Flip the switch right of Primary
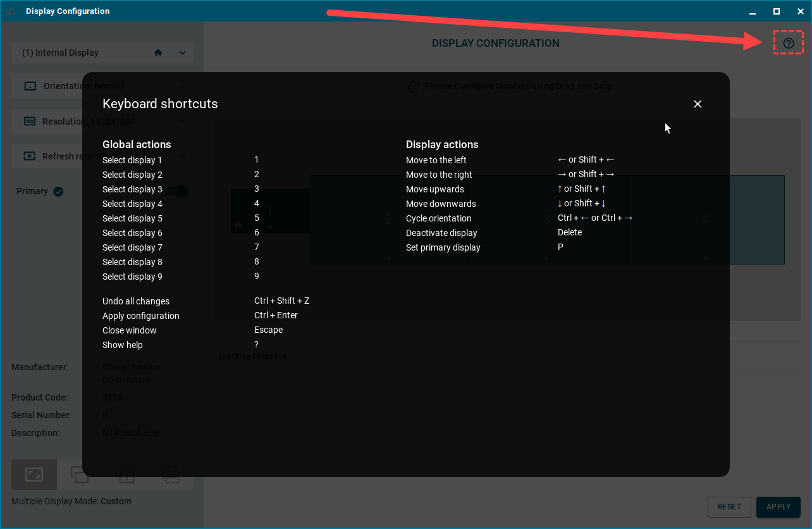Viewport: 812px width, 529px height. pyautogui.click(x=181, y=191)
